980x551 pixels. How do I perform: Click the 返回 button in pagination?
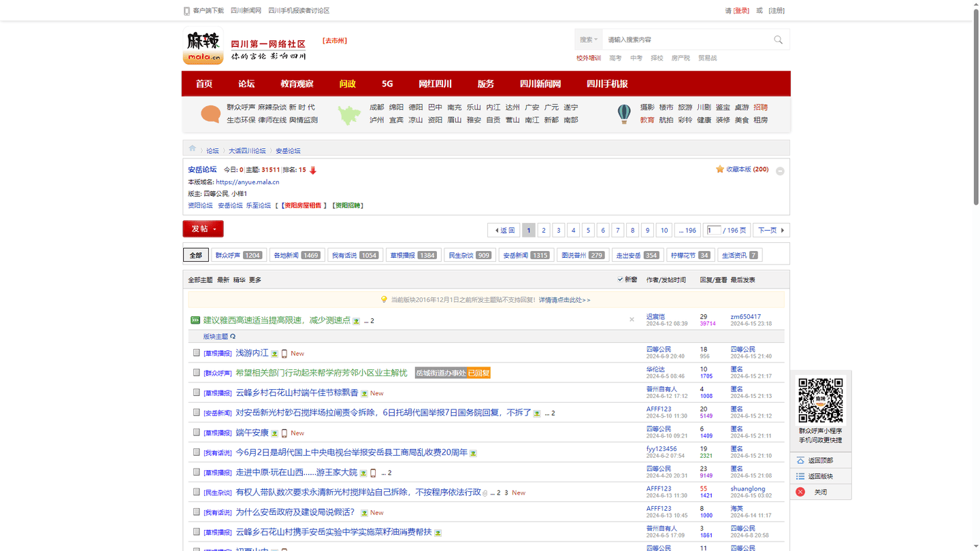click(504, 230)
